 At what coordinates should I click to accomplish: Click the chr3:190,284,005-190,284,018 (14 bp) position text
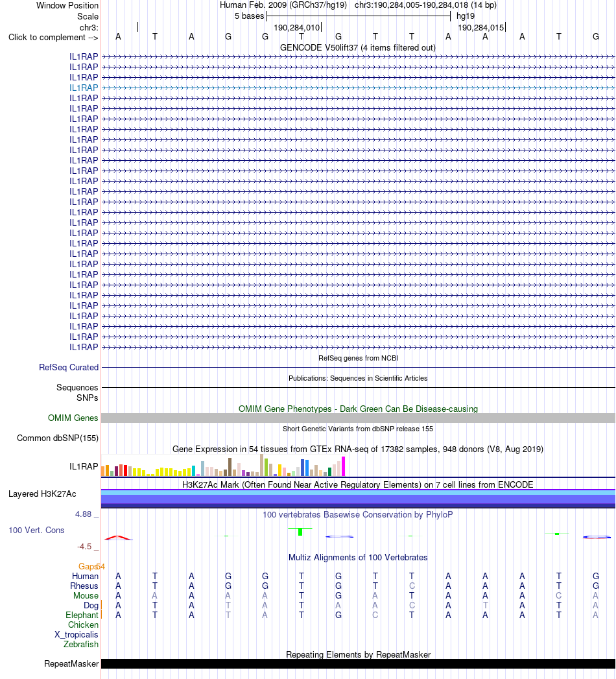pyautogui.click(x=425, y=5)
